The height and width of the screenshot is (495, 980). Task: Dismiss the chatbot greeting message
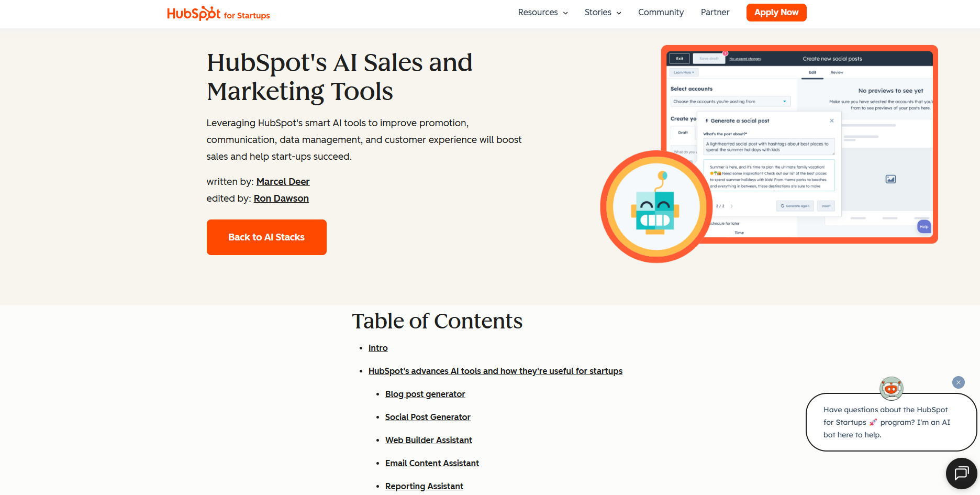(x=959, y=382)
